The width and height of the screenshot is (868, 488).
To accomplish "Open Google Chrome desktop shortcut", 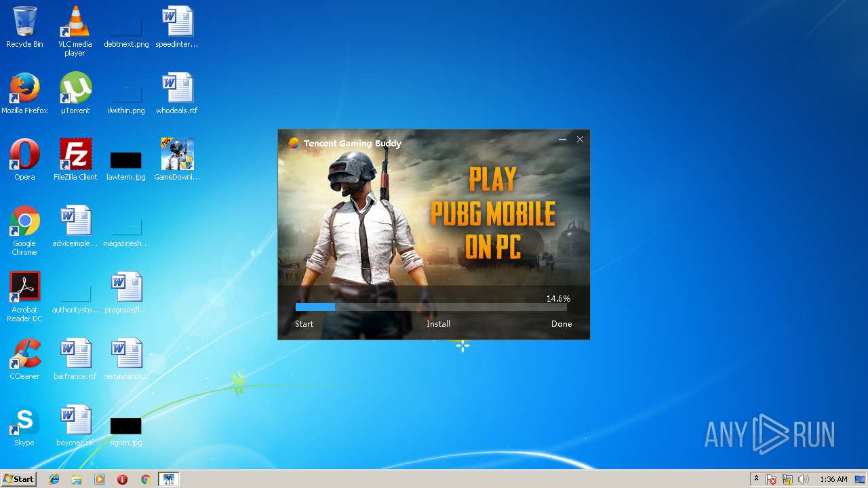I will click(x=24, y=230).
